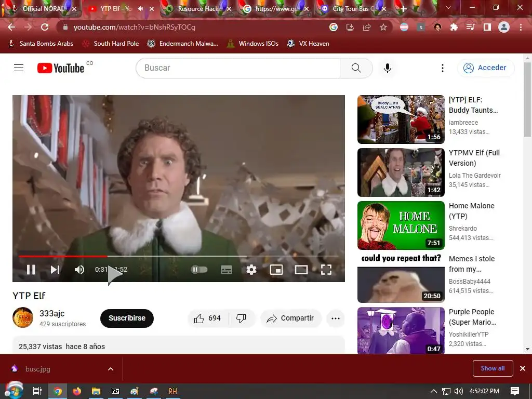This screenshot has height=399, width=532.
Task: Open the Extensions puzzle icon
Action: pos(454,27)
